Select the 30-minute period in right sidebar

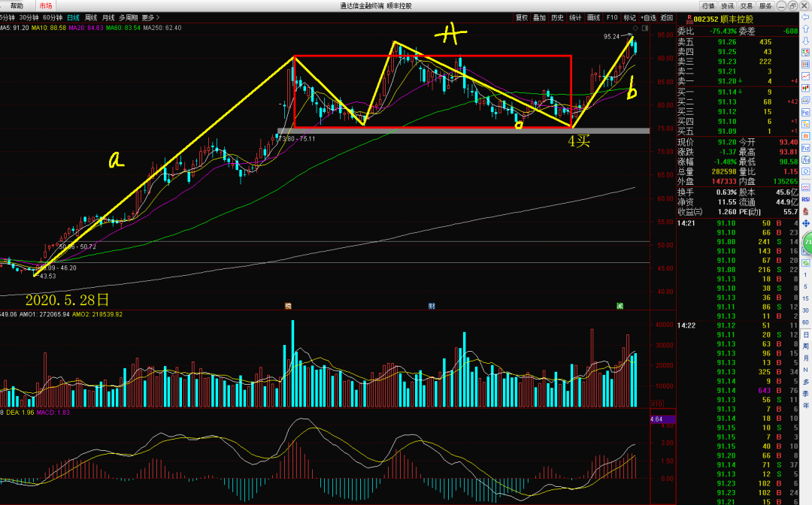click(806, 310)
